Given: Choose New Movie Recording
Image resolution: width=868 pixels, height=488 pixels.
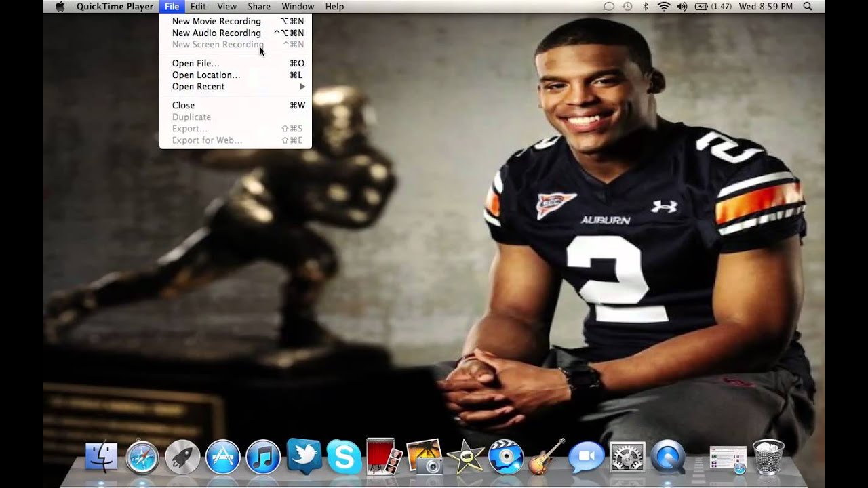Looking at the screenshot, I should point(235,21).
